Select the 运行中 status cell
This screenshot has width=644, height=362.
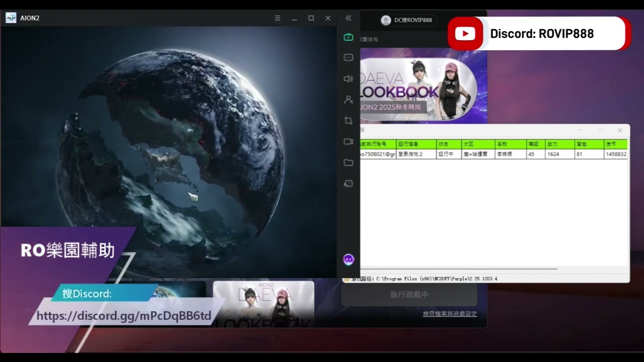449,154
